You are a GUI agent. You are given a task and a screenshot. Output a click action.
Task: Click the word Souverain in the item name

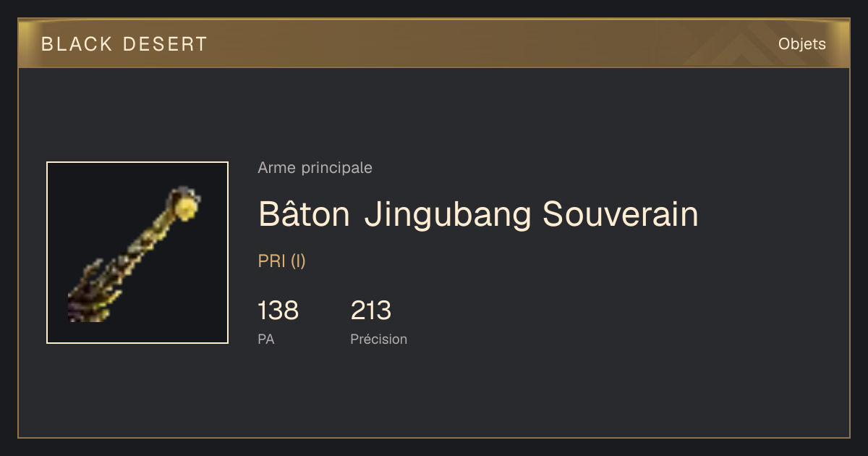(620, 214)
